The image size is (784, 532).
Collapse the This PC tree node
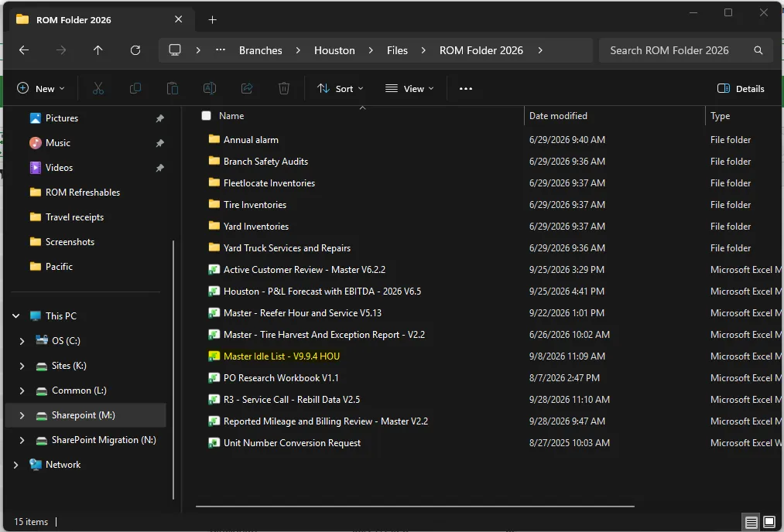[16, 316]
